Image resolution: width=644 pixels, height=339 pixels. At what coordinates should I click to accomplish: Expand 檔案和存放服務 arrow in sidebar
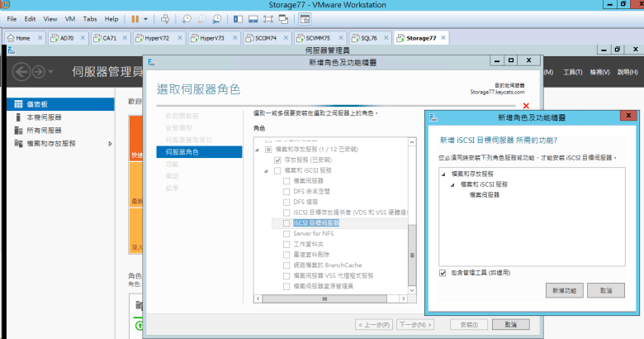[111, 144]
